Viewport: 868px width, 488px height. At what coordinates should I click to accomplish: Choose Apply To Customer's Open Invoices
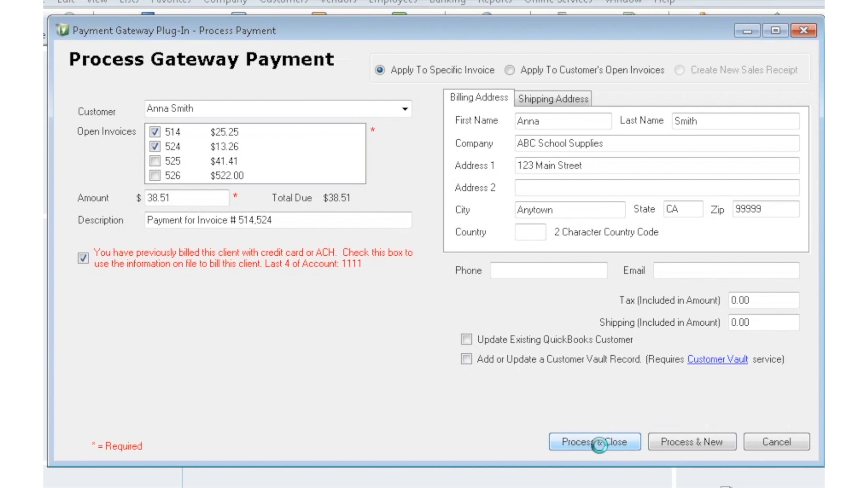[510, 70]
